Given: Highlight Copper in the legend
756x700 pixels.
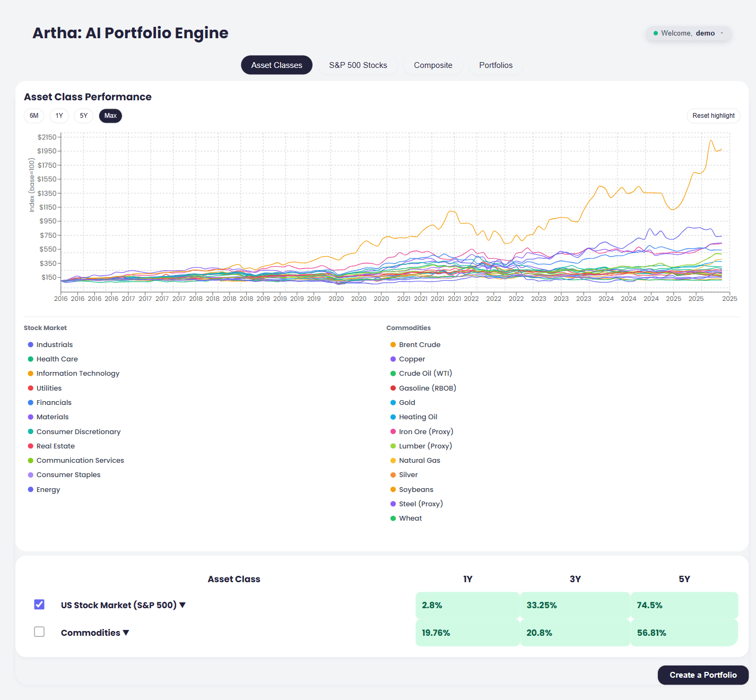Looking at the screenshot, I should pyautogui.click(x=408, y=359).
